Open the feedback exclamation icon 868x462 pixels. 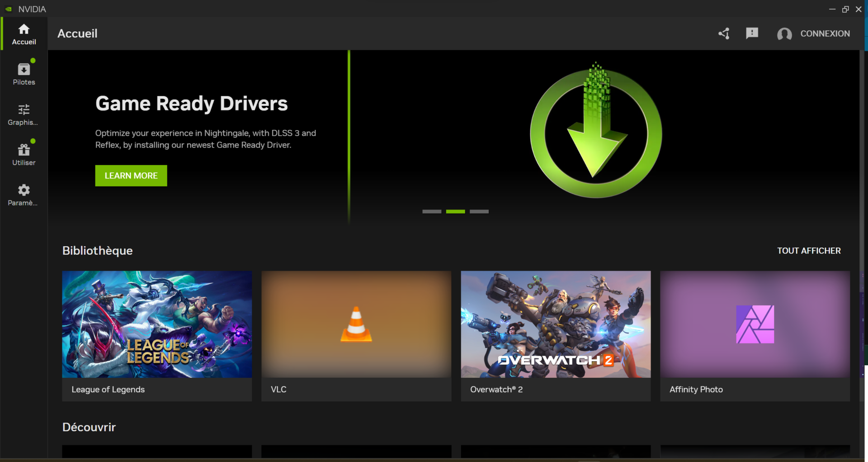(x=752, y=33)
